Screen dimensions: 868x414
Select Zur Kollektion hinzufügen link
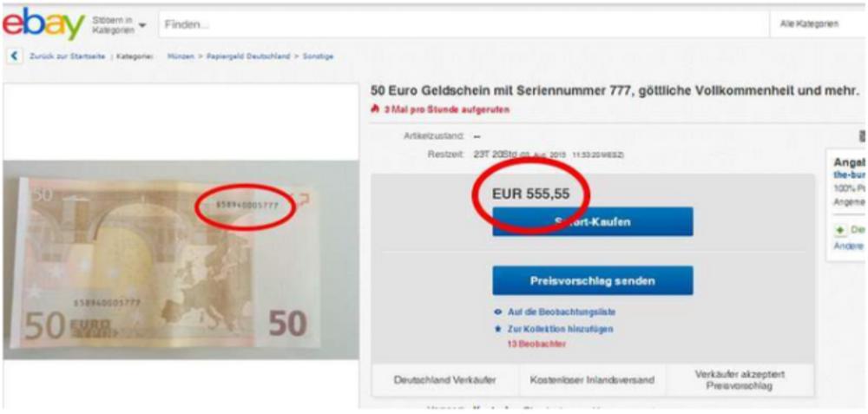[560, 329]
